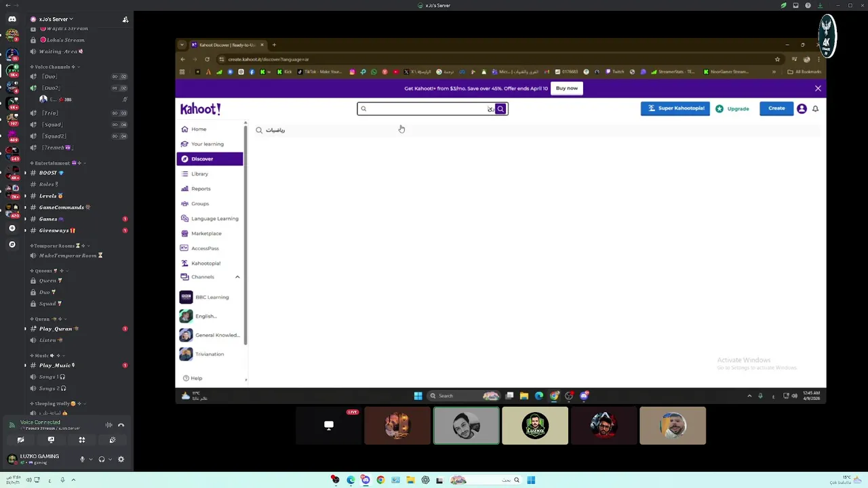Go to Language Learning in Kahoot
Image resolution: width=868 pixels, height=488 pixels.
coord(210,218)
